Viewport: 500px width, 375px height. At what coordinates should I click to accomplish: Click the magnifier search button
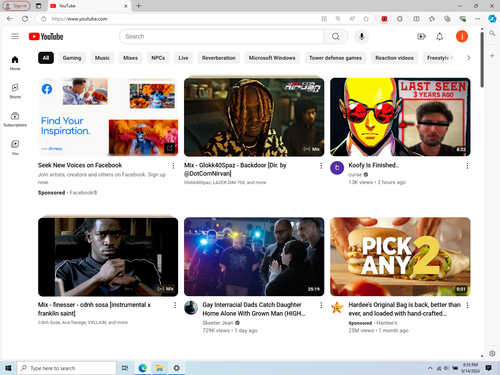click(336, 36)
